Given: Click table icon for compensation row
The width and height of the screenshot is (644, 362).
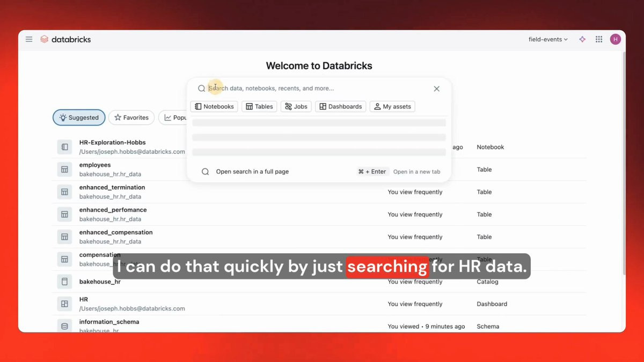Looking at the screenshot, I should 64,260.
